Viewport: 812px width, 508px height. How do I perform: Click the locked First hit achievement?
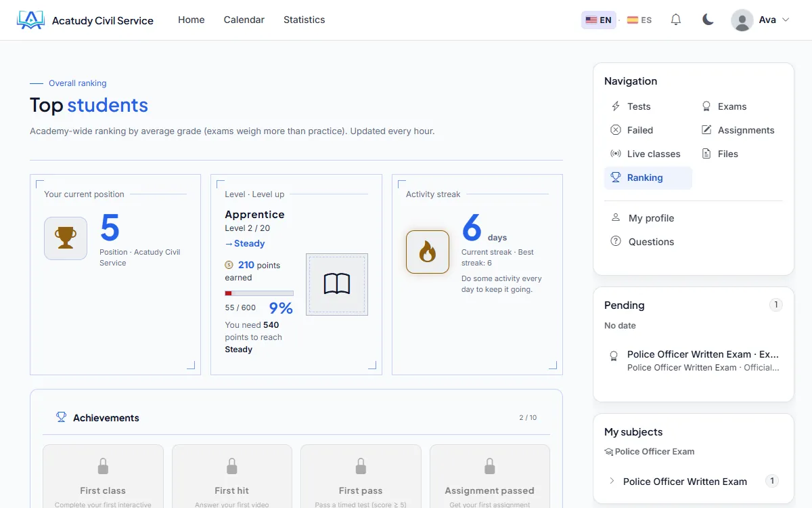click(232, 476)
